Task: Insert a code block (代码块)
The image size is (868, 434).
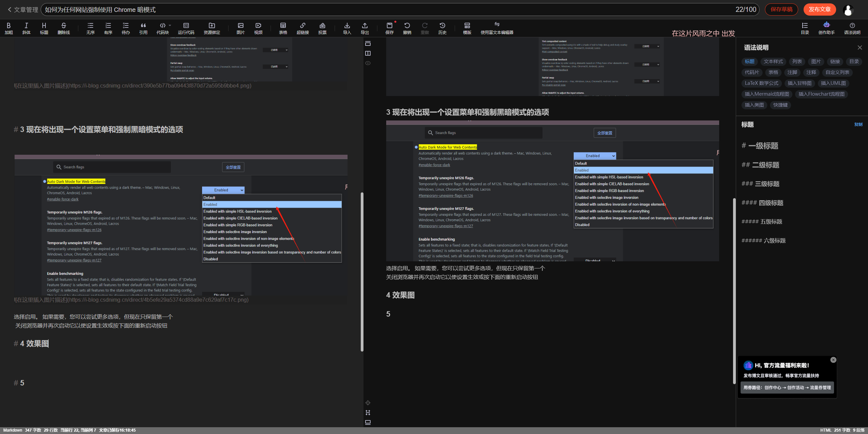Action: 162,29
